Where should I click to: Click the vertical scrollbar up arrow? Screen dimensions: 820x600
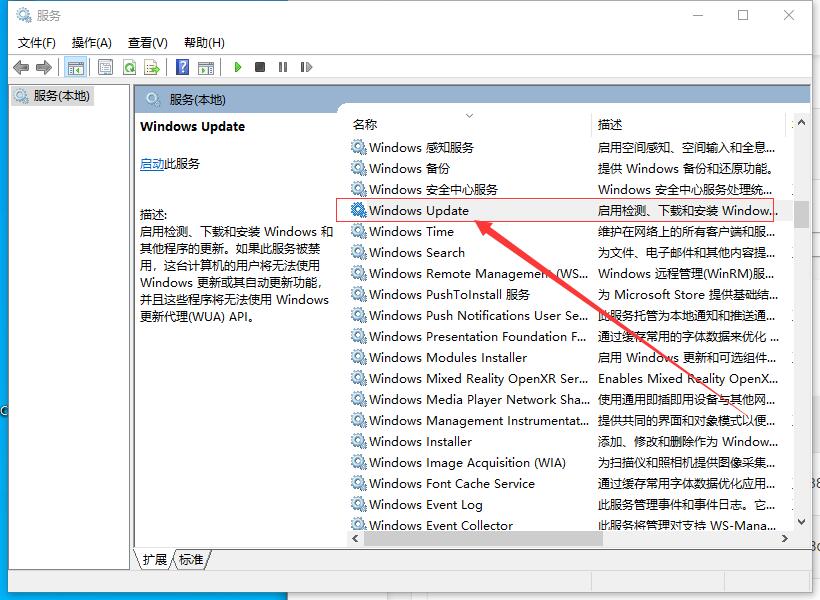pyautogui.click(x=801, y=122)
